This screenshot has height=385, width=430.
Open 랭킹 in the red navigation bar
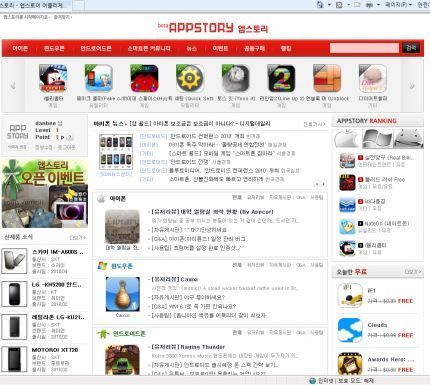[x=286, y=48]
